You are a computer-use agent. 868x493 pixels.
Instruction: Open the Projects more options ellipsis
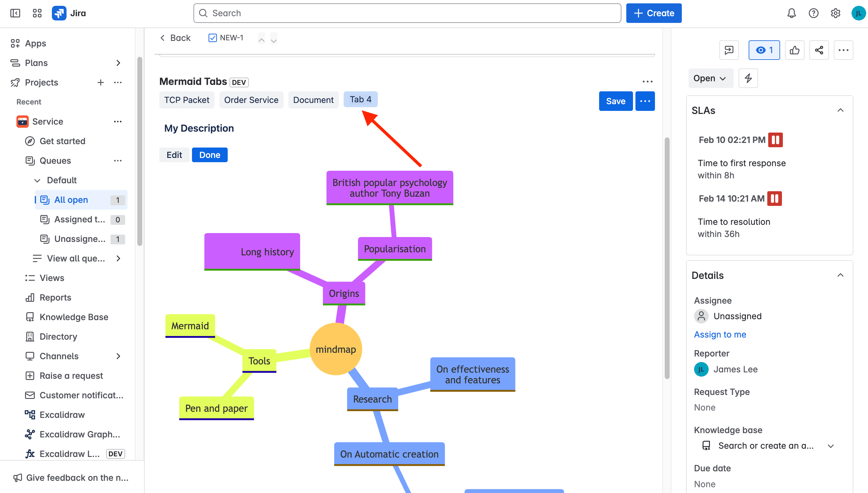point(118,82)
